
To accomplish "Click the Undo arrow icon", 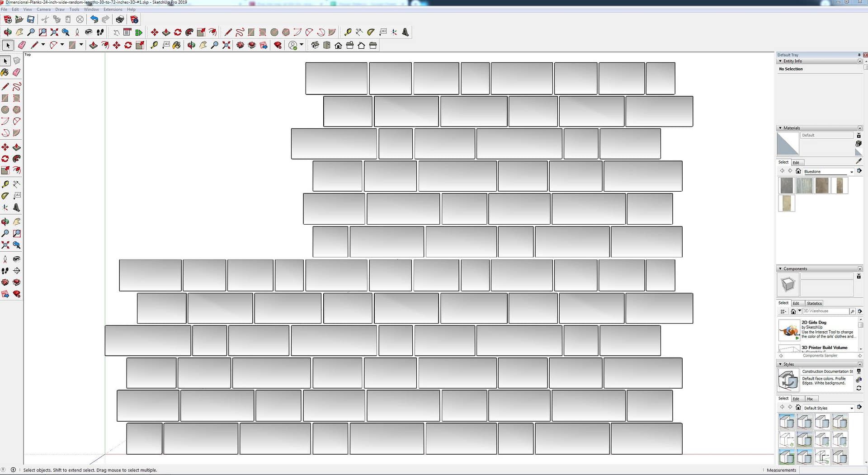I will [94, 19].
